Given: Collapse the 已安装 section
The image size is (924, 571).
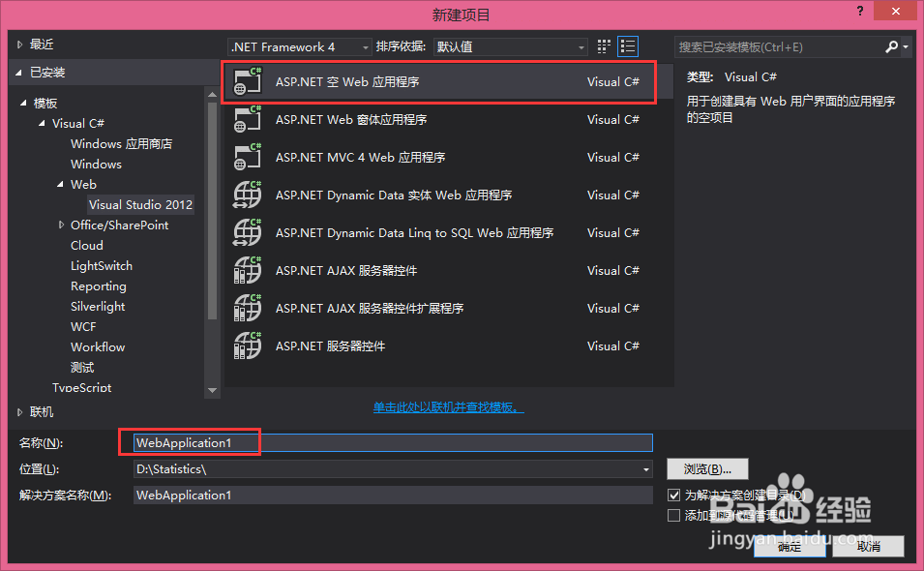Looking at the screenshot, I should 19,73.
